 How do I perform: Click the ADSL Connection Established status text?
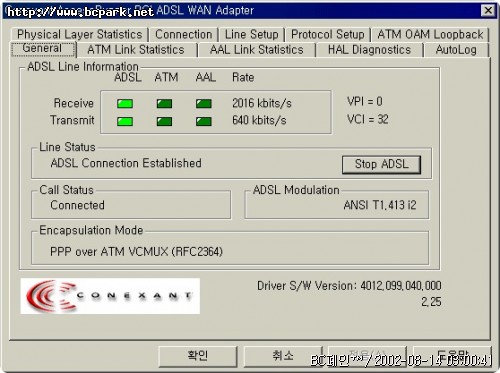pyautogui.click(x=126, y=163)
